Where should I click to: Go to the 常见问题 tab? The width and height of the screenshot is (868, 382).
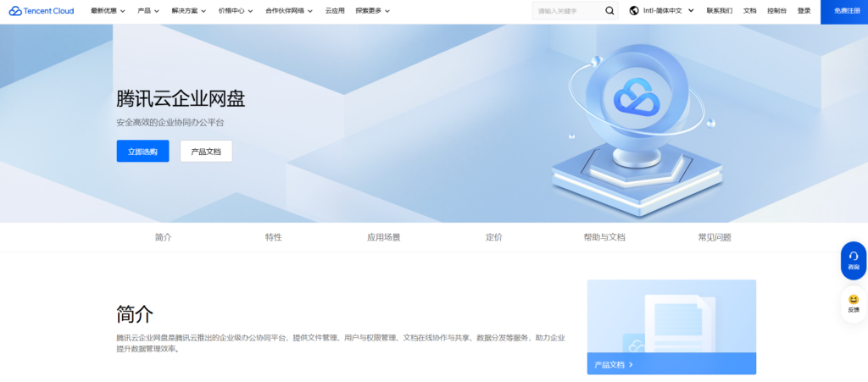(x=714, y=237)
